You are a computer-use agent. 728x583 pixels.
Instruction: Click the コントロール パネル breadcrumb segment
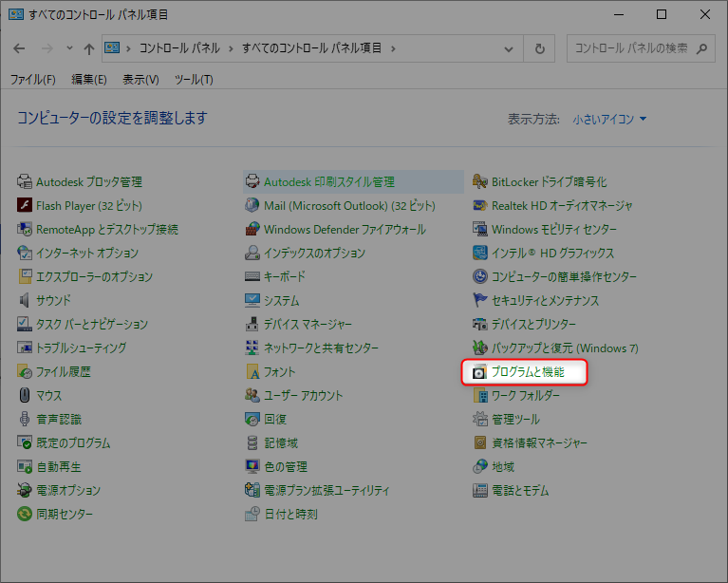[x=179, y=48]
